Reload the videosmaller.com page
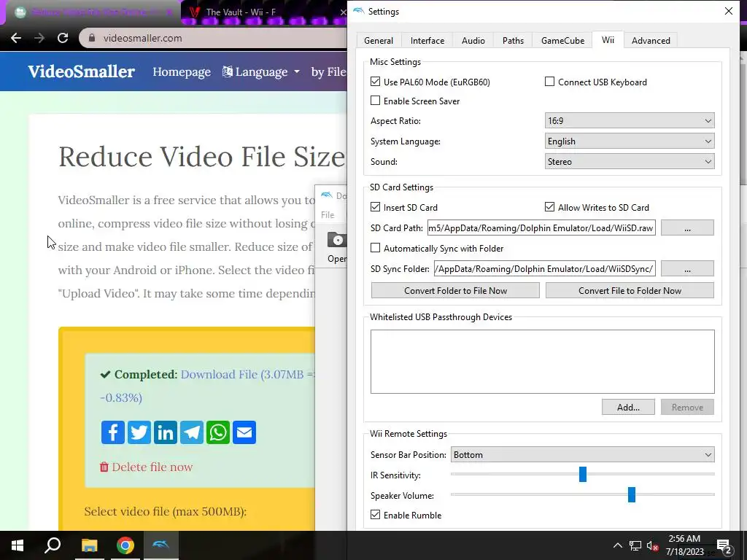747x560 pixels. (63, 38)
